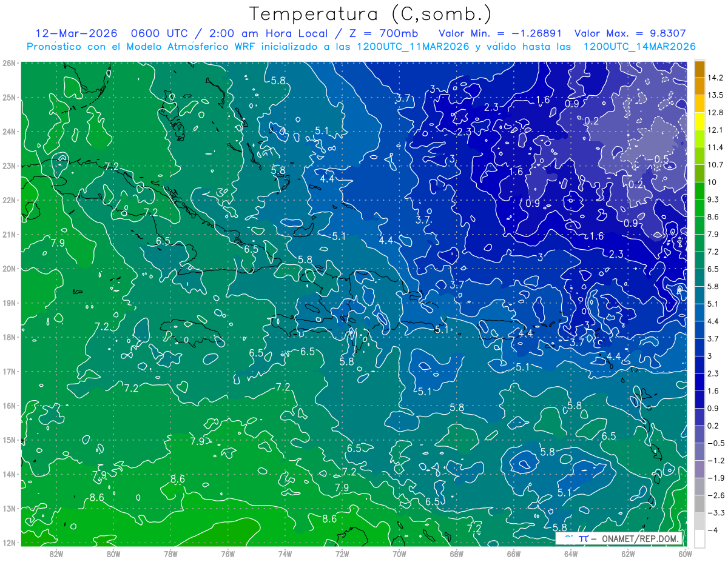Click the "78W" longitude axis label
728x562 pixels.
(170, 554)
